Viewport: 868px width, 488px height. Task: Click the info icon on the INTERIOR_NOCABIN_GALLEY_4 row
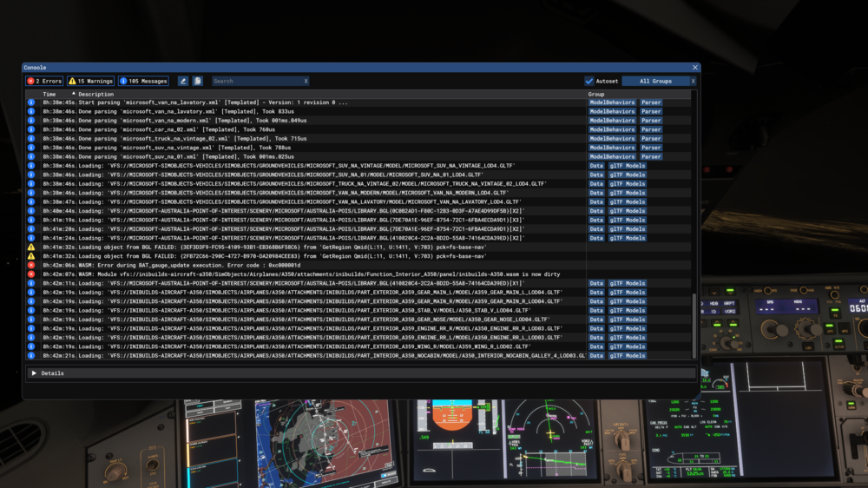[x=31, y=356]
